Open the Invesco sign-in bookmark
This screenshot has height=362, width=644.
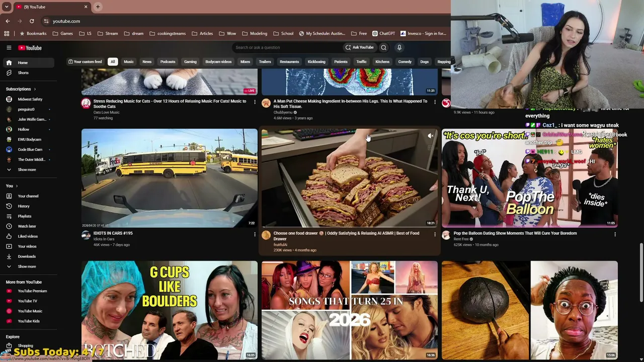coord(423,34)
